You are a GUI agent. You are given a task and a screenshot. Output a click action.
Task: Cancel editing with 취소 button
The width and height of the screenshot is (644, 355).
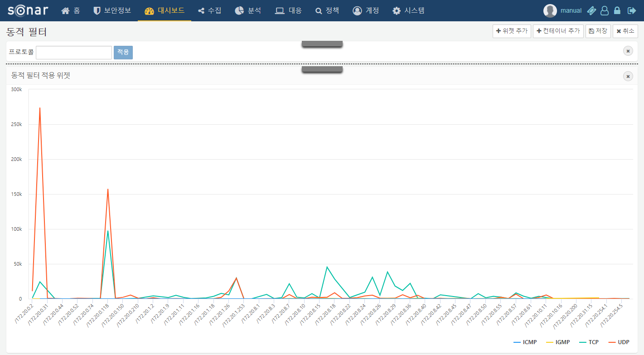[x=625, y=31]
